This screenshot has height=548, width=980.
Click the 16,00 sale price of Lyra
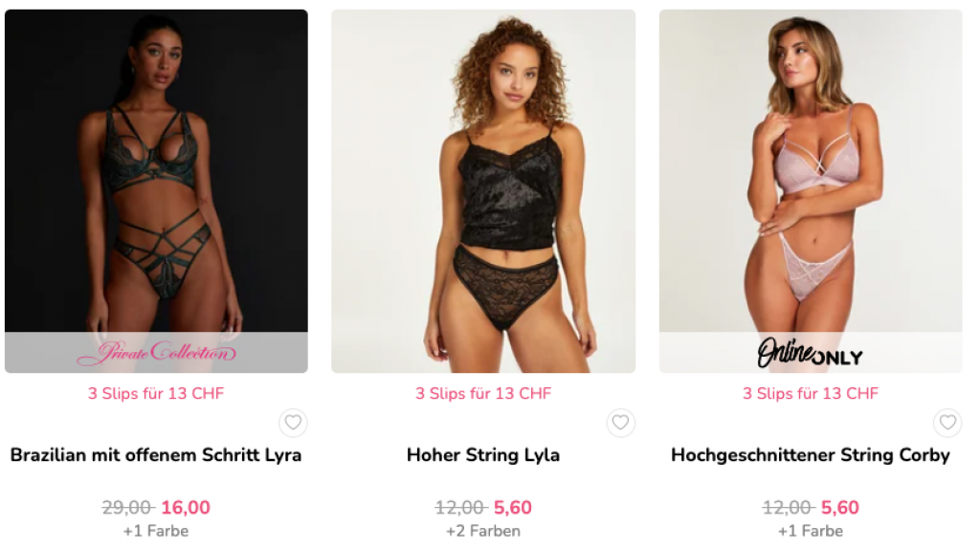pyautogui.click(x=186, y=508)
